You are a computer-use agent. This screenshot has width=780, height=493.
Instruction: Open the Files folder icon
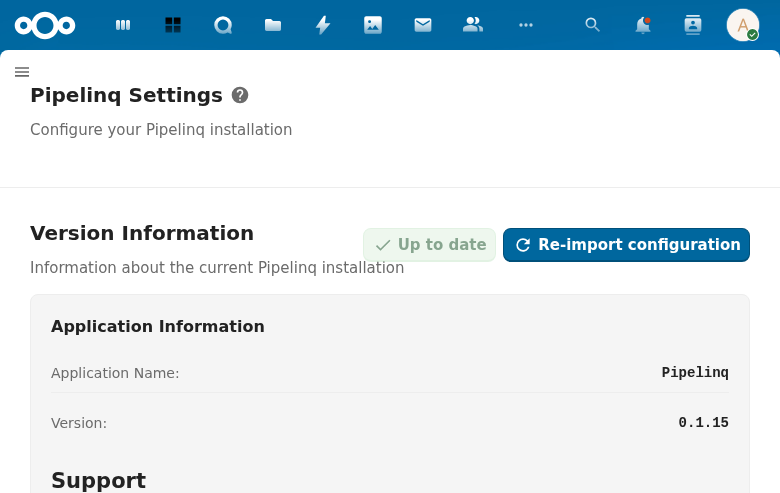point(273,25)
